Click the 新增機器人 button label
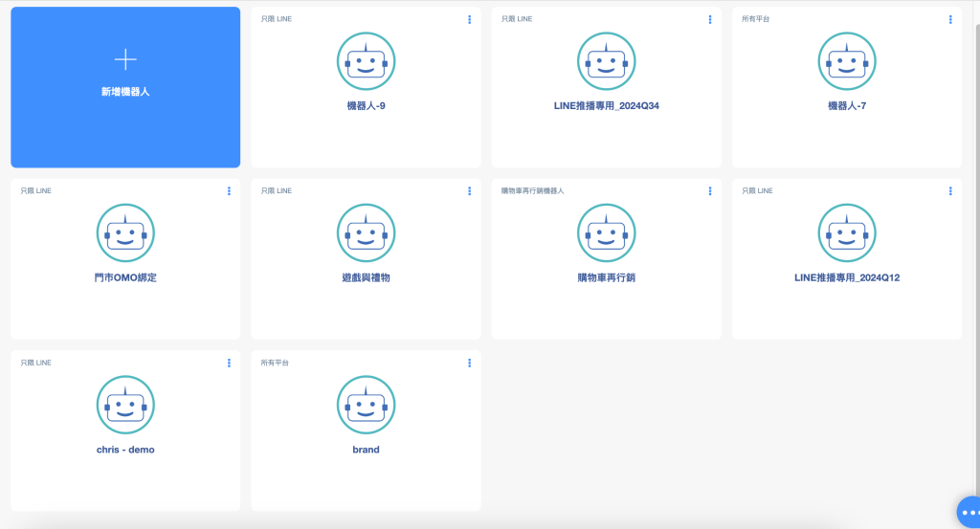980x529 pixels. click(x=125, y=92)
